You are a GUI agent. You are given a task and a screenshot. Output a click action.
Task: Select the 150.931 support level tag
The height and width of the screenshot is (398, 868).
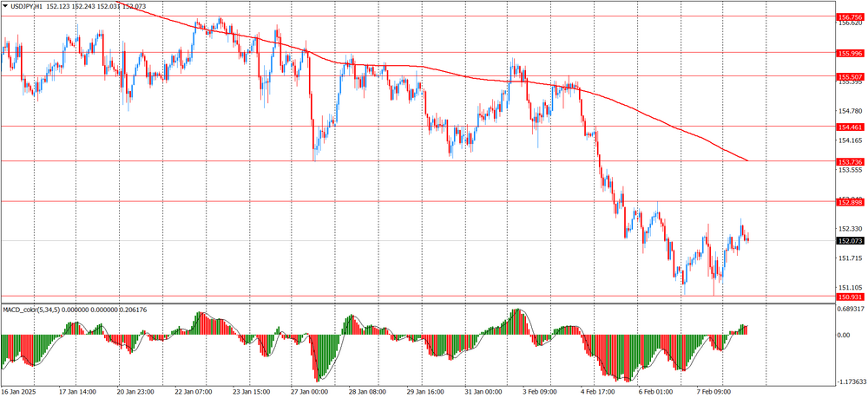(850, 297)
